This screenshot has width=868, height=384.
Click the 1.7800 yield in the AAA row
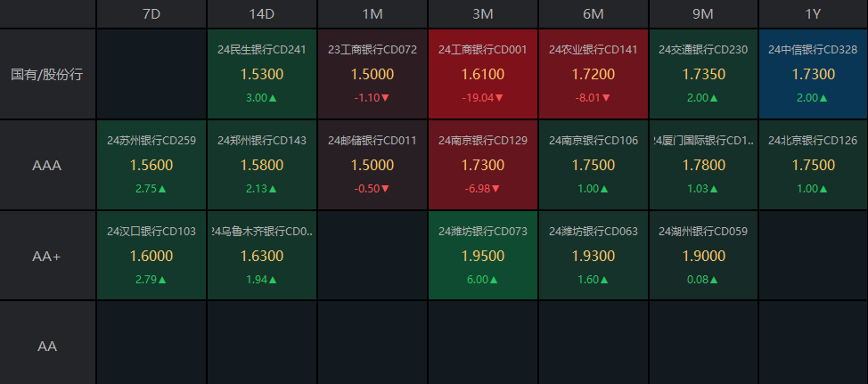pos(704,165)
